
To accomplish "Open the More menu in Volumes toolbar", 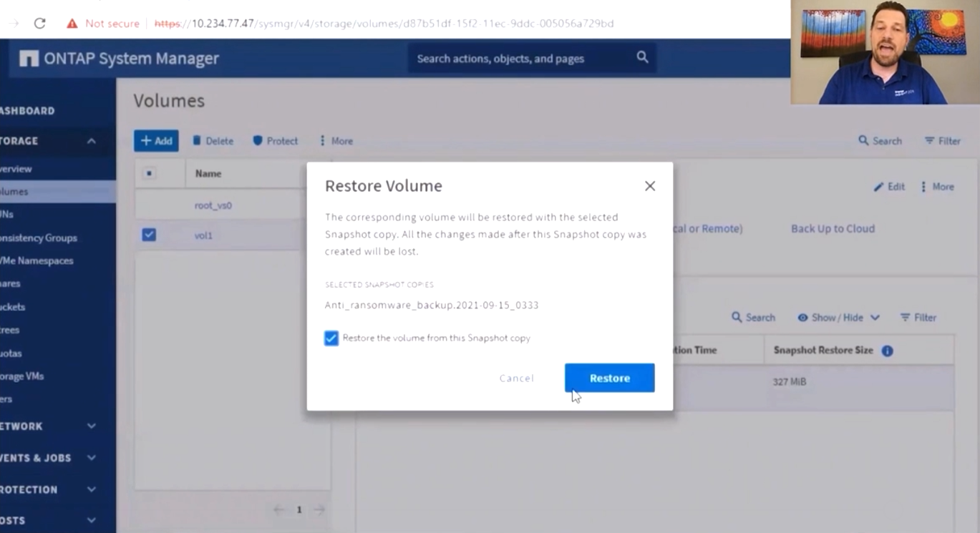I will 336,141.
